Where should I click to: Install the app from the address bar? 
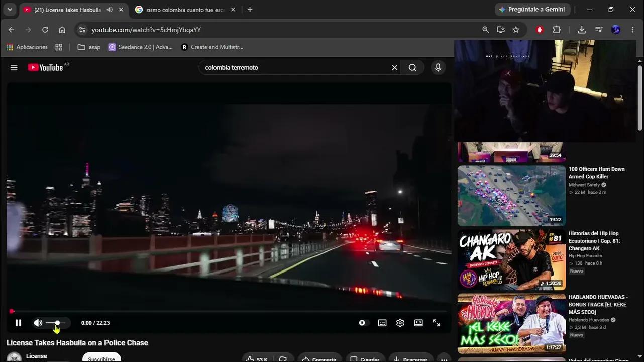click(x=501, y=30)
